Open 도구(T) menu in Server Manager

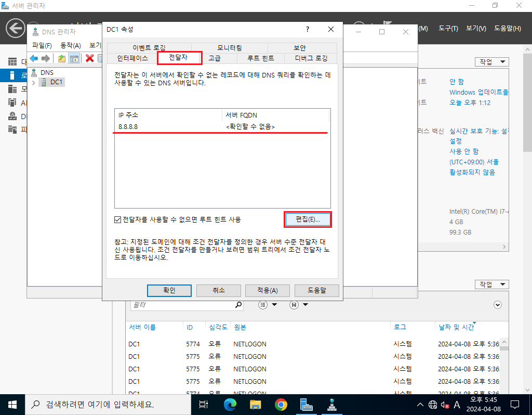[448, 28]
